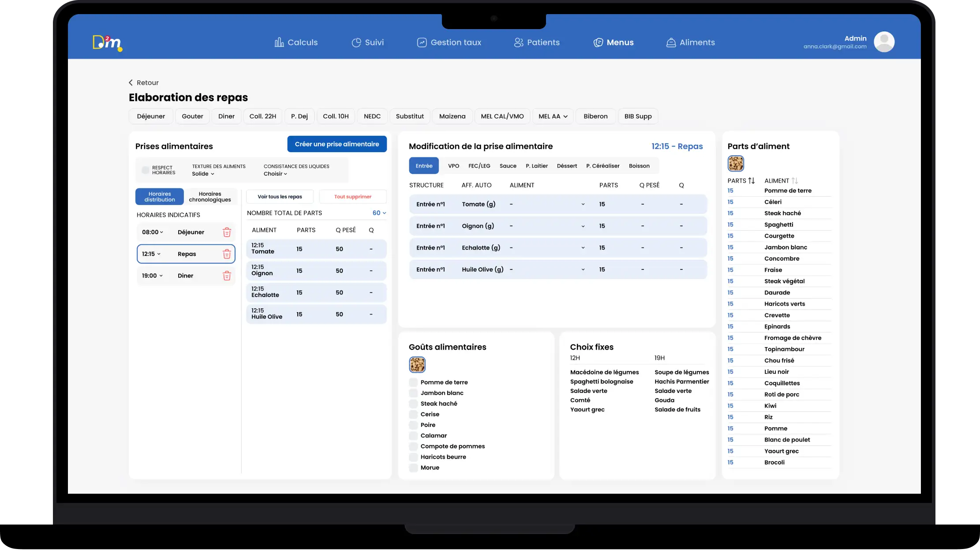The image size is (980, 553).
Task: Open Texture des aliments Solide dropdown
Action: (203, 174)
